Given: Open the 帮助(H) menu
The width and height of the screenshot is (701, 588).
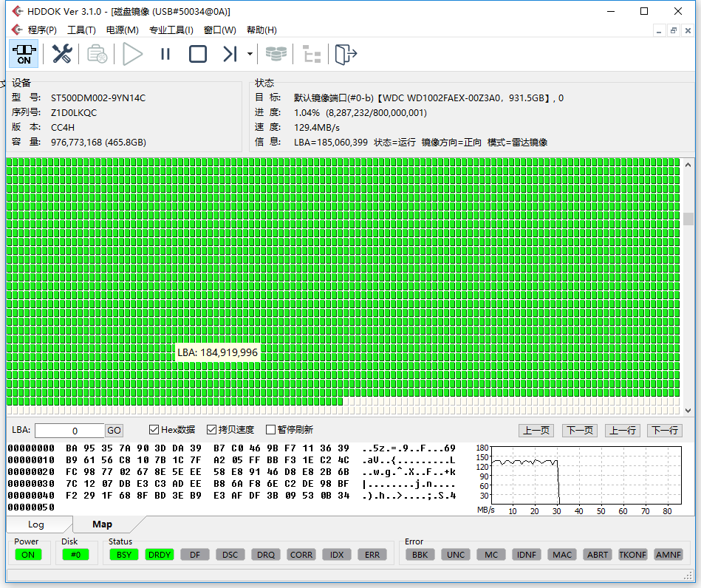Looking at the screenshot, I should point(262,30).
